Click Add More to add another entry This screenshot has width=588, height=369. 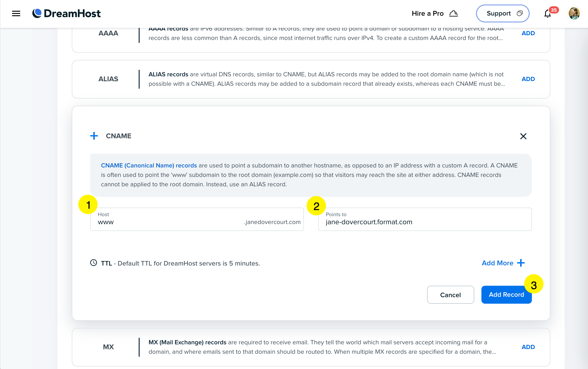click(x=503, y=263)
